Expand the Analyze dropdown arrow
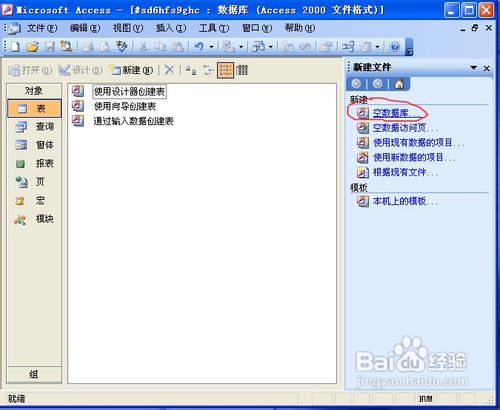This screenshot has height=410, width=500. (x=271, y=47)
